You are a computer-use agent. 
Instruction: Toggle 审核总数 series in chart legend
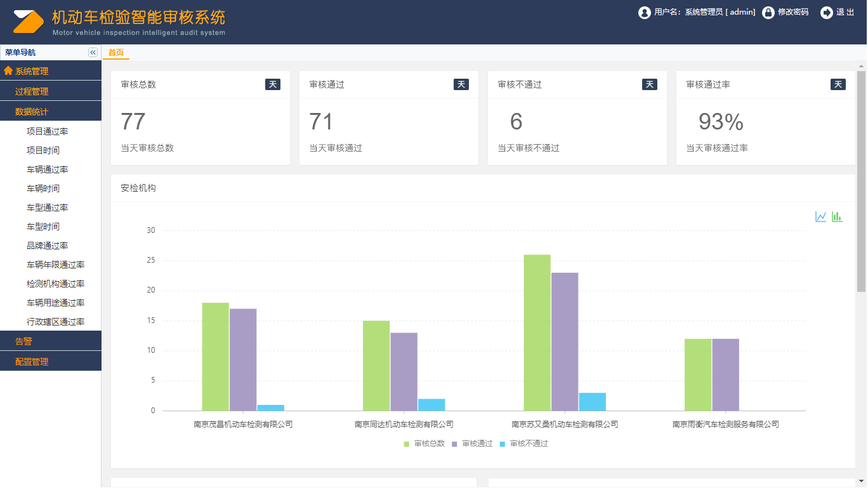(x=424, y=444)
